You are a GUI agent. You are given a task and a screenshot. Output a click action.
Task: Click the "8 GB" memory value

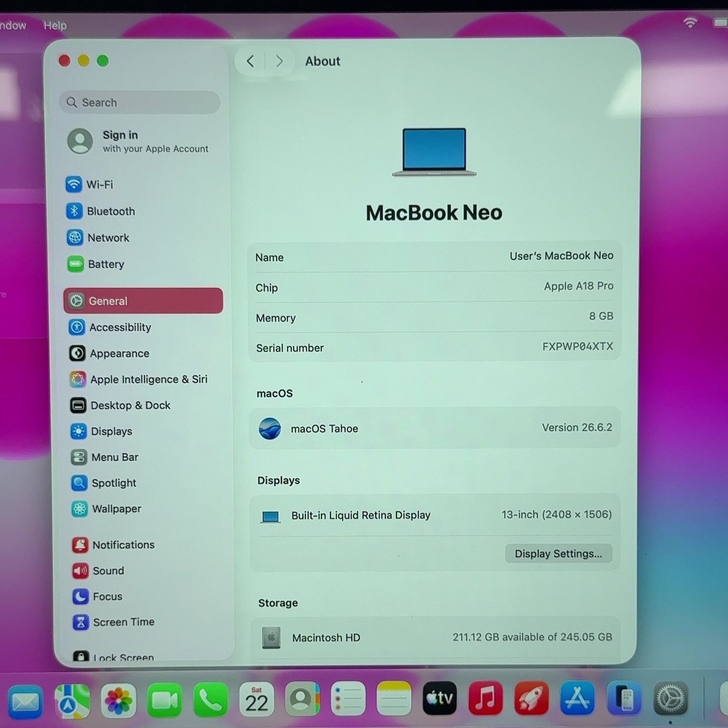point(601,316)
